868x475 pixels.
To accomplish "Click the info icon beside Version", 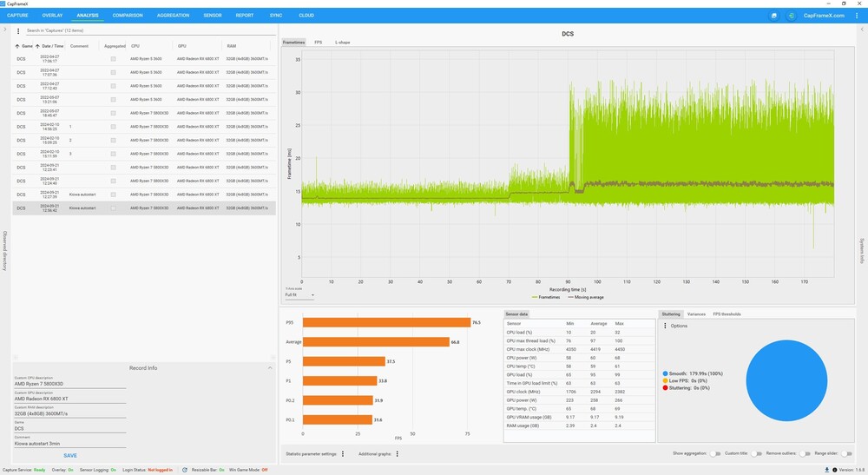I will pyautogui.click(x=835, y=470).
